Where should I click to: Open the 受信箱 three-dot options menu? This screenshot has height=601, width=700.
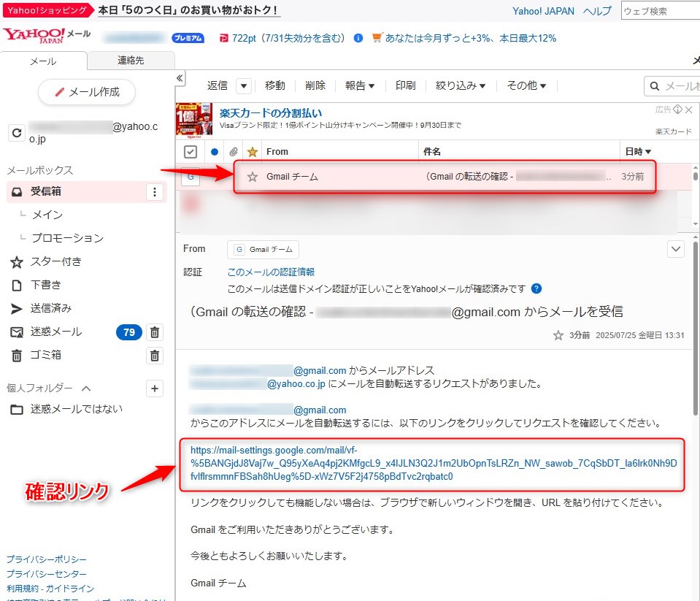coord(155,192)
